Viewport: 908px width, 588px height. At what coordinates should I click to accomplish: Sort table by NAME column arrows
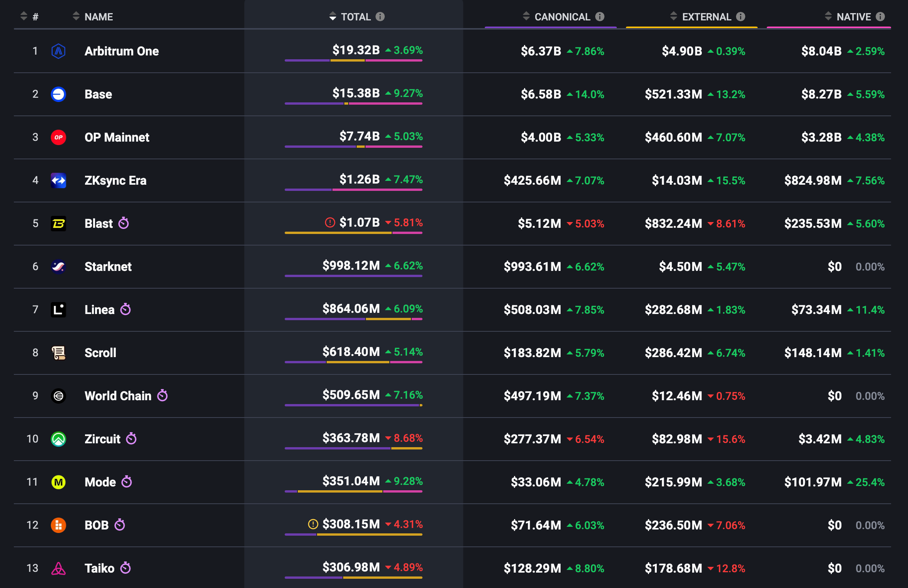point(76,17)
